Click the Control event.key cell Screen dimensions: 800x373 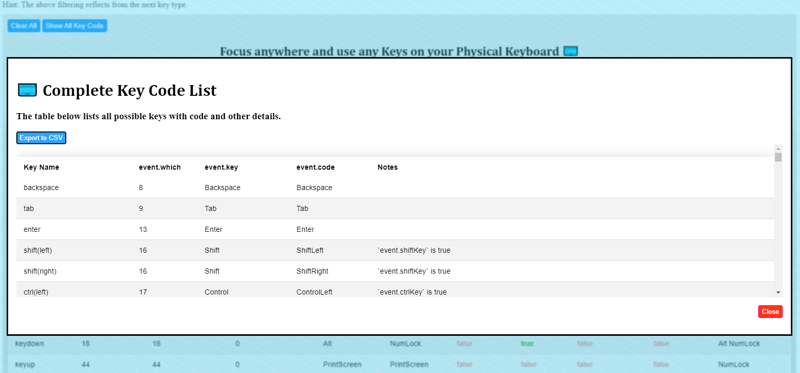tap(216, 292)
